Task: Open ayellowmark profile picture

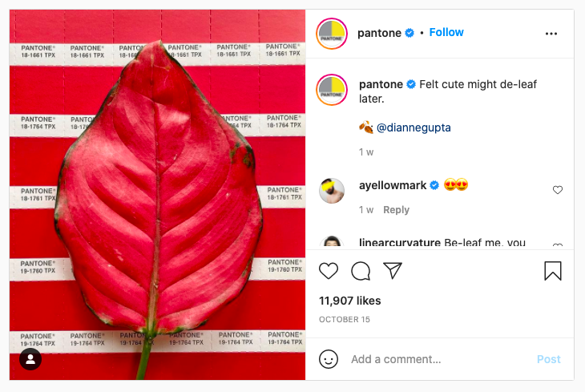Action: pos(332,190)
